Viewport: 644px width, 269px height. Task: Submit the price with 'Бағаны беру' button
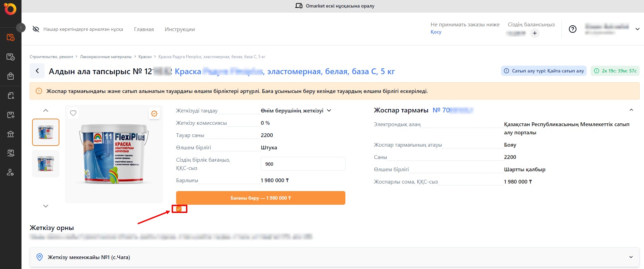pos(261,198)
